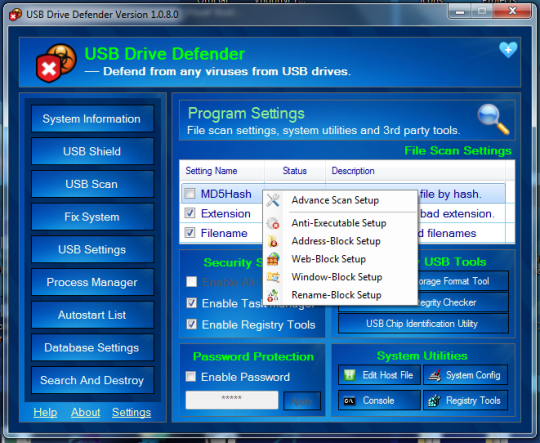Image resolution: width=540 pixels, height=443 pixels.
Task: Click the System Config button label
Action: click(473, 375)
